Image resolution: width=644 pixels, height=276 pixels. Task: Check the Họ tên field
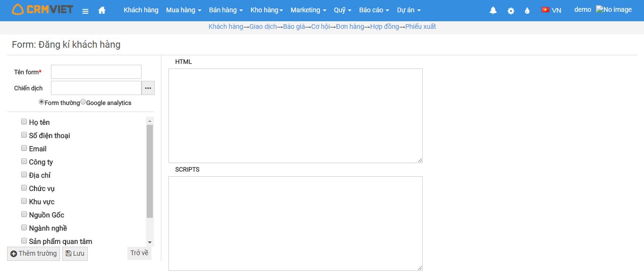tap(24, 121)
